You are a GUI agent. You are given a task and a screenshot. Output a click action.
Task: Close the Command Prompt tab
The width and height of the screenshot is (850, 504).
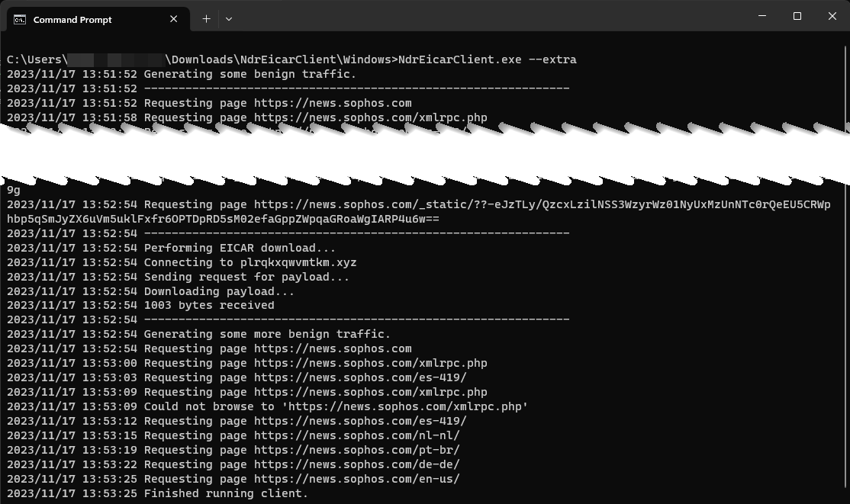click(x=174, y=19)
